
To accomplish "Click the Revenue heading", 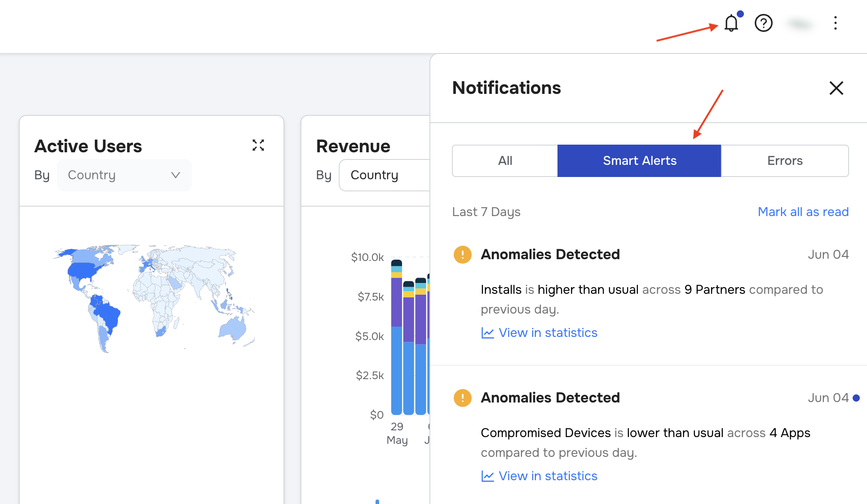I will tap(353, 146).
